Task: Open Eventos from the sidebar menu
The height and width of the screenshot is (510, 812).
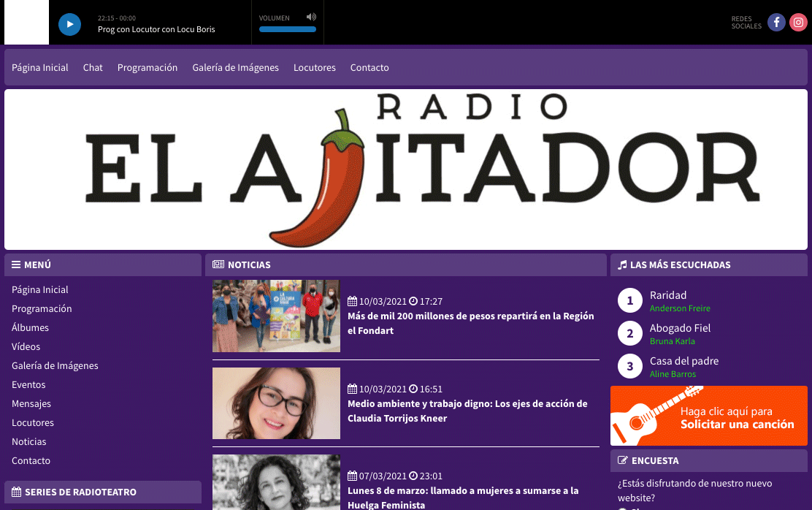Action: 28,385
